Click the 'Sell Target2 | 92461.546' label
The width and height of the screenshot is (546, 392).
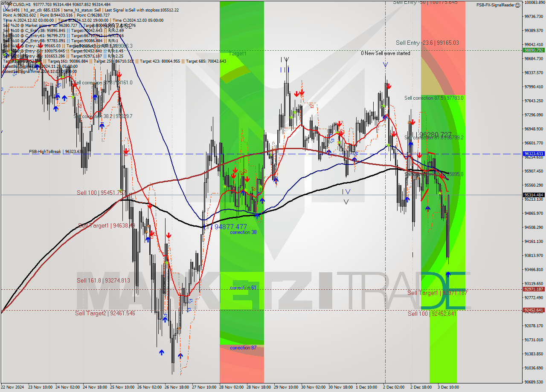(x=105, y=313)
